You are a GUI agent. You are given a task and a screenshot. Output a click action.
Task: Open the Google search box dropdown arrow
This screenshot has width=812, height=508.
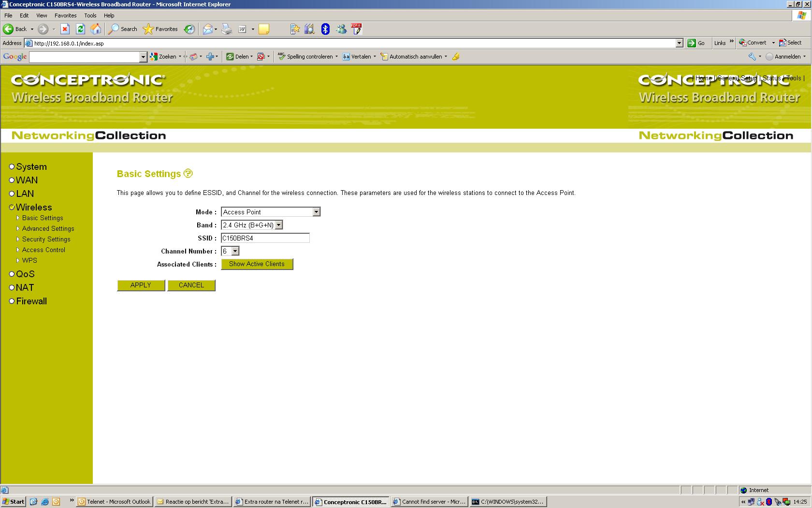[x=143, y=57]
